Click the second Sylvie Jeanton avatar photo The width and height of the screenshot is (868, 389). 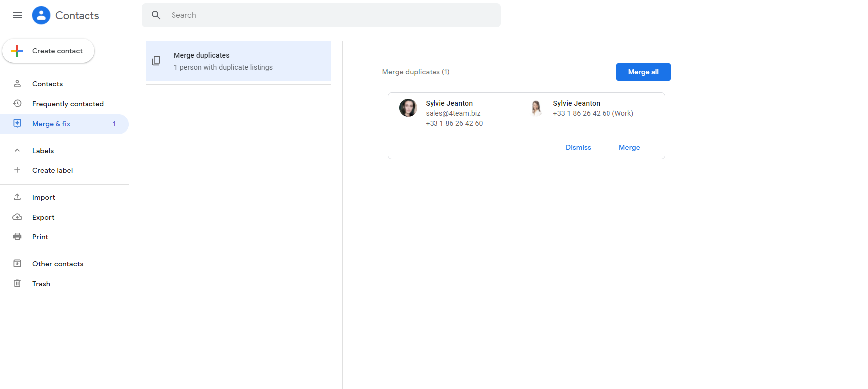point(536,108)
